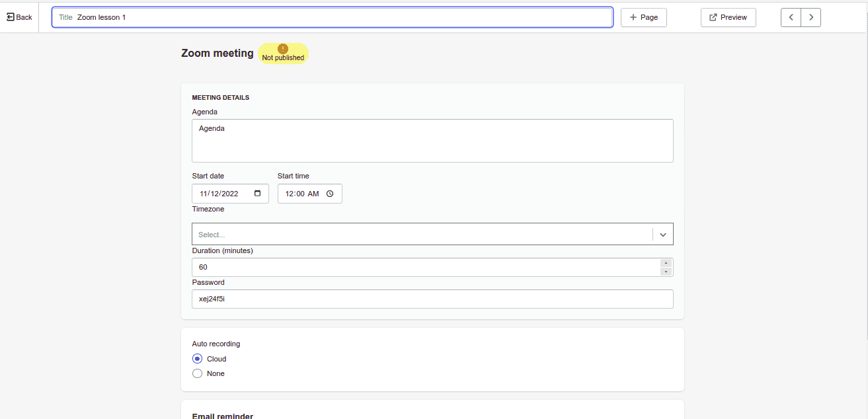The image size is (868, 419).
Task: Expand the Timezone dropdown arrow
Action: [663, 235]
